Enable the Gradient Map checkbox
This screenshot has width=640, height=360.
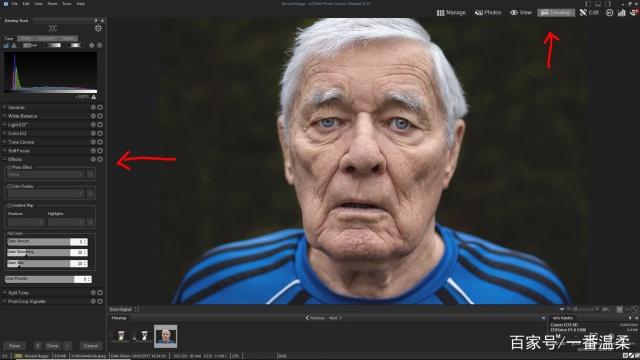click(9, 205)
